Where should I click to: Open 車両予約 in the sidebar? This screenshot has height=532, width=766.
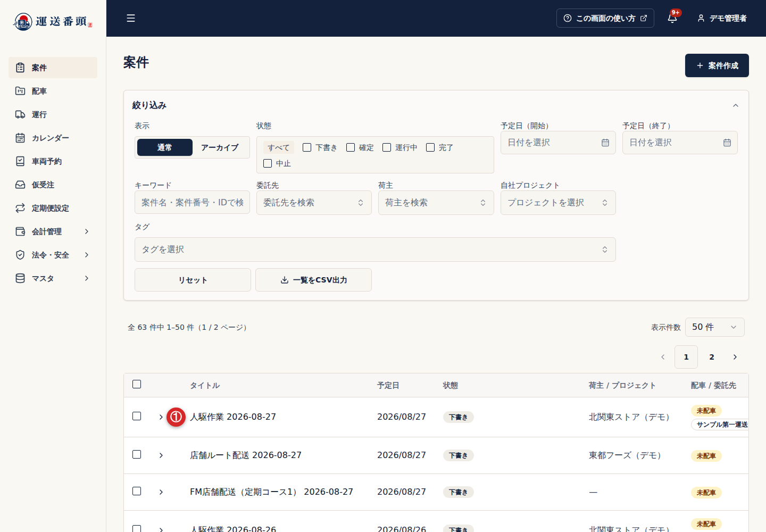pos(53,161)
